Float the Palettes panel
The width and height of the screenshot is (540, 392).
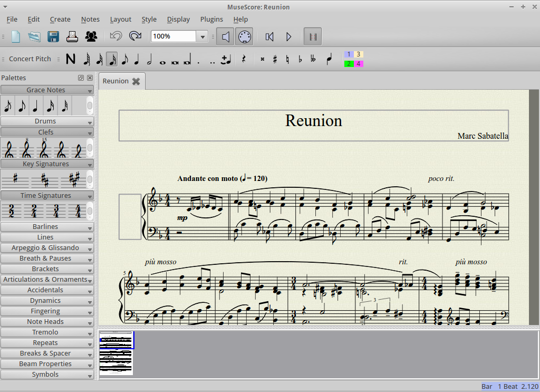pos(81,78)
